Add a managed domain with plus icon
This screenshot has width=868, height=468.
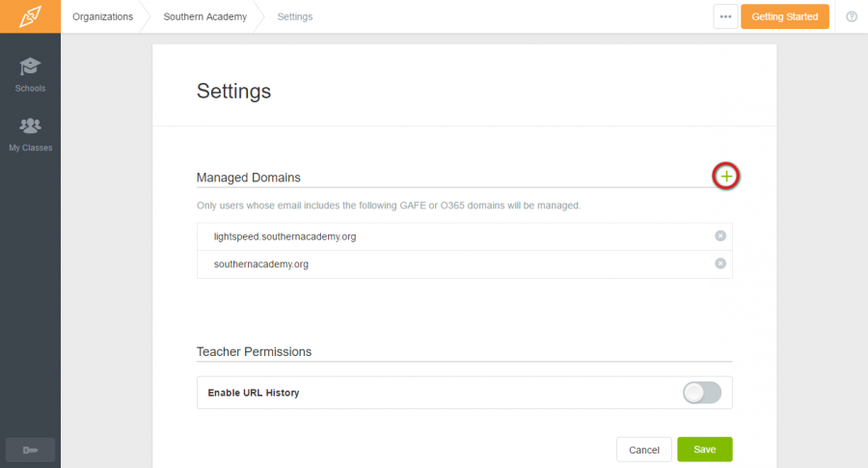[x=725, y=177]
